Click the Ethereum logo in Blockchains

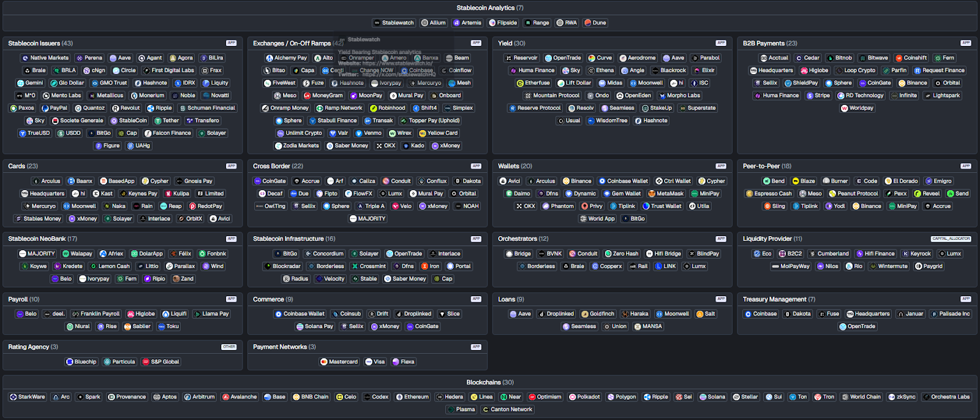[399, 397]
